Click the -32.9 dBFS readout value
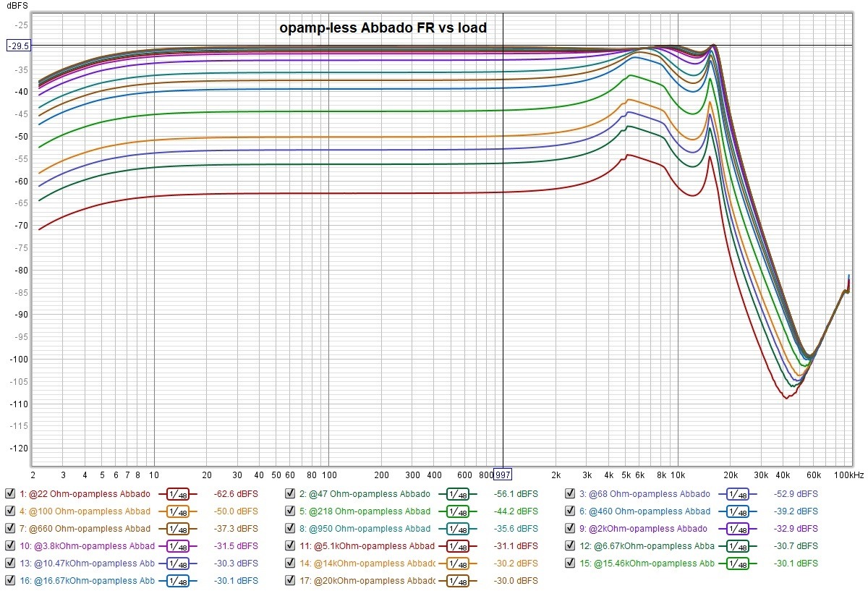Image resolution: width=868 pixels, height=591 pixels. point(796,530)
